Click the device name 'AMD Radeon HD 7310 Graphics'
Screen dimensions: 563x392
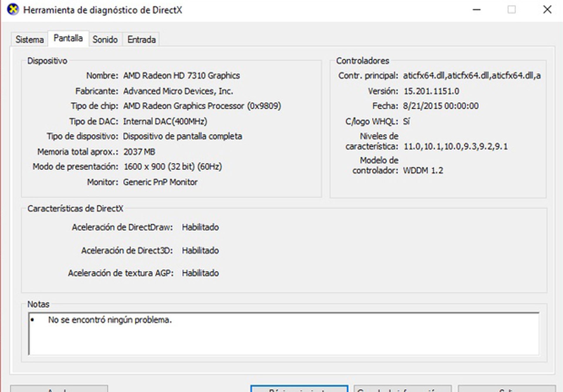click(181, 75)
